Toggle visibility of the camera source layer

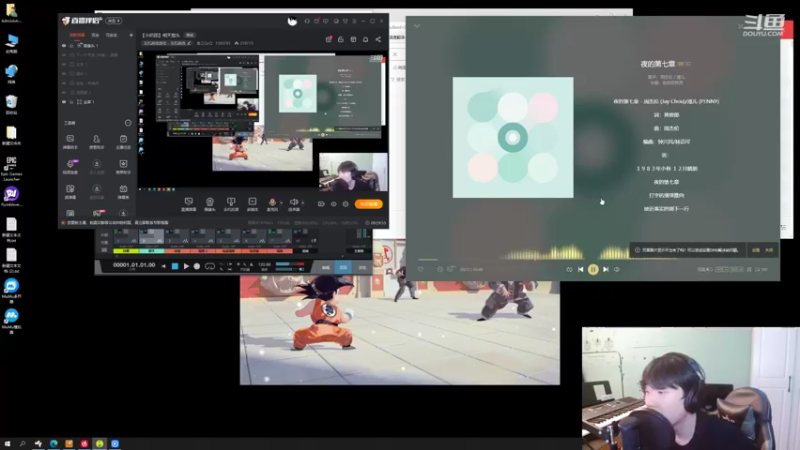click(x=64, y=45)
